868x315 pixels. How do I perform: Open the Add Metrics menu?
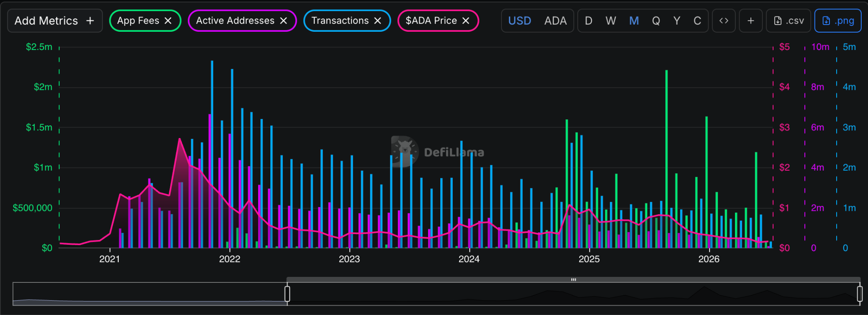point(55,21)
